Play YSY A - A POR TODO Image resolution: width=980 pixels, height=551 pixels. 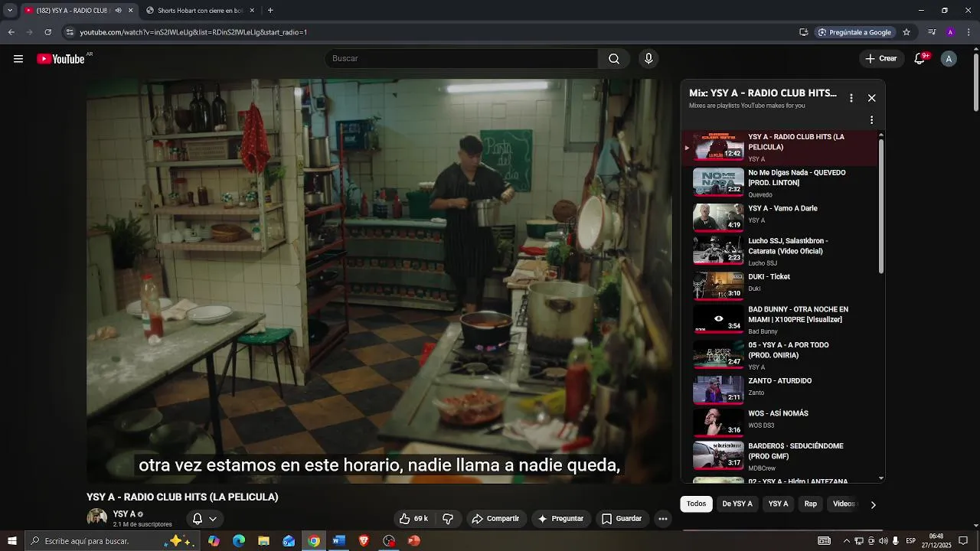point(779,355)
